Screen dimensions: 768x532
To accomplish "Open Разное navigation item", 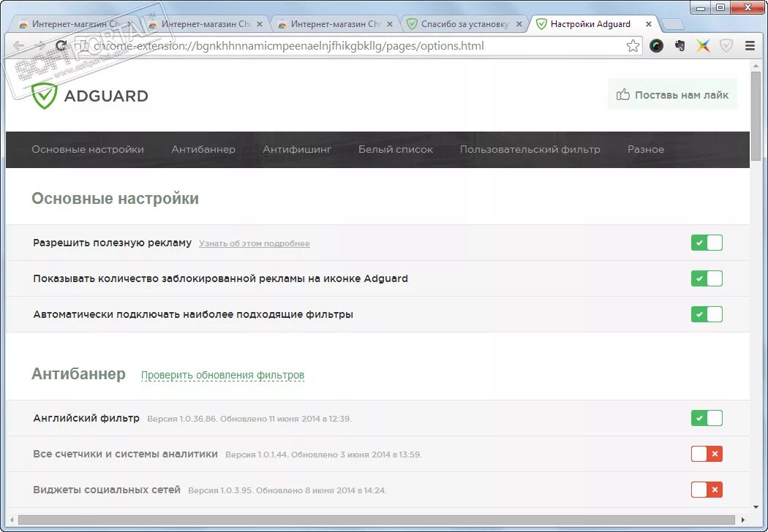I will coord(646,149).
